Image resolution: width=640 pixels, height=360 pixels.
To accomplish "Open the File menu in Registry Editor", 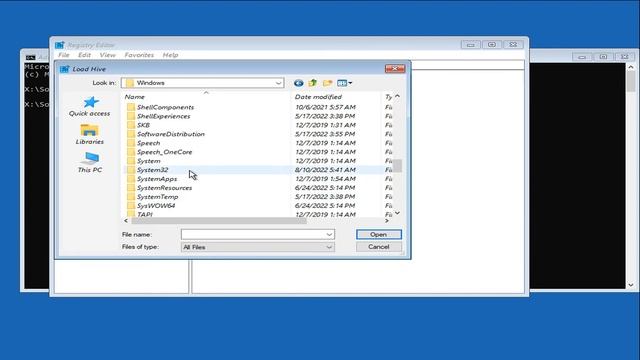I will click(x=64, y=55).
